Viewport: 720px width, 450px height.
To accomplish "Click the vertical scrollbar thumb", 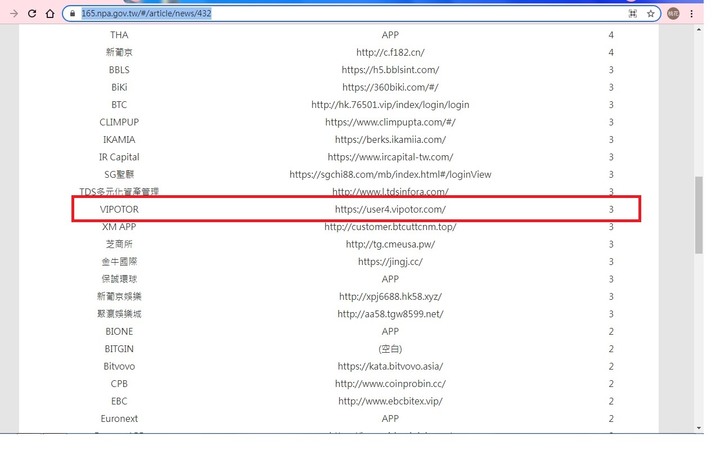I will coord(699,215).
